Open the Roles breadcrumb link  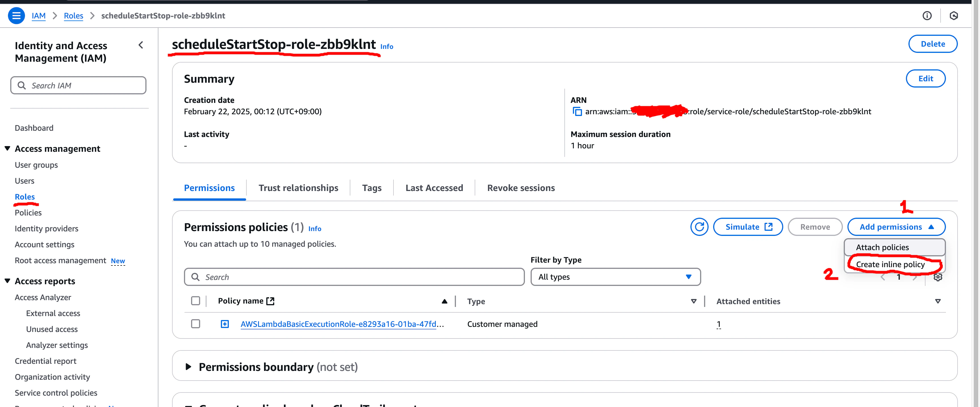pyautogui.click(x=74, y=16)
